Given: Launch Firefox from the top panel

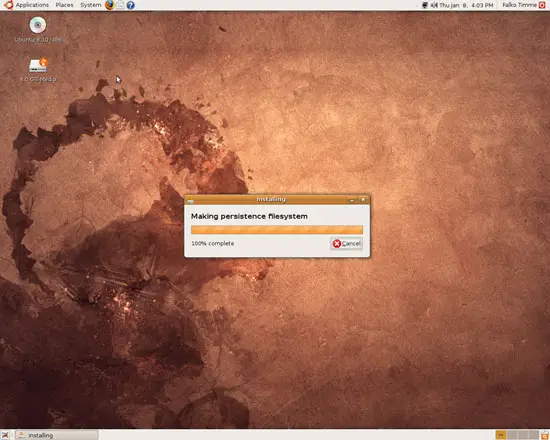Looking at the screenshot, I should 110,5.
